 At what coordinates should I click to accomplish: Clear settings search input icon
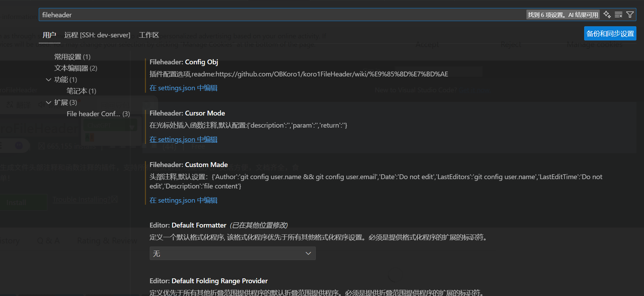(618, 15)
